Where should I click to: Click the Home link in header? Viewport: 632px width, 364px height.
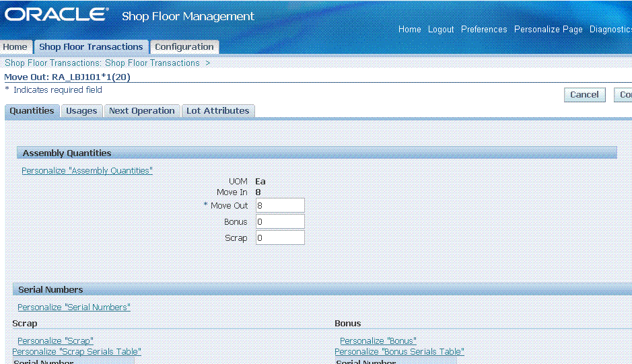[x=409, y=30]
